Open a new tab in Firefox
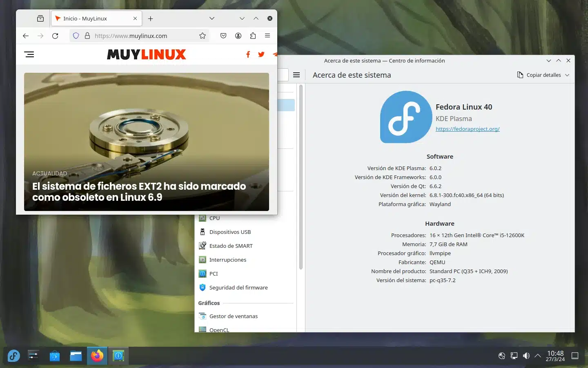 point(150,18)
